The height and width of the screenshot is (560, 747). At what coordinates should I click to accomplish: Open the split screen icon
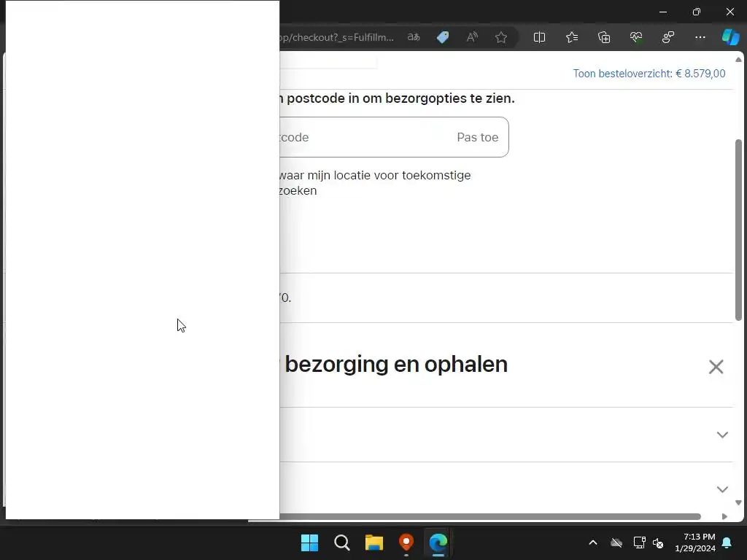[x=539, y=37]
